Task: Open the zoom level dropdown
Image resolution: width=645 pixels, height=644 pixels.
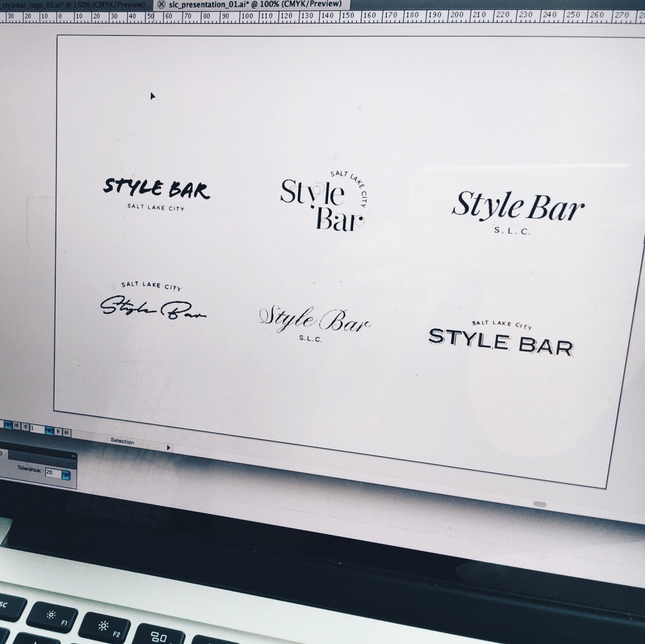Action: pos(8,425)
